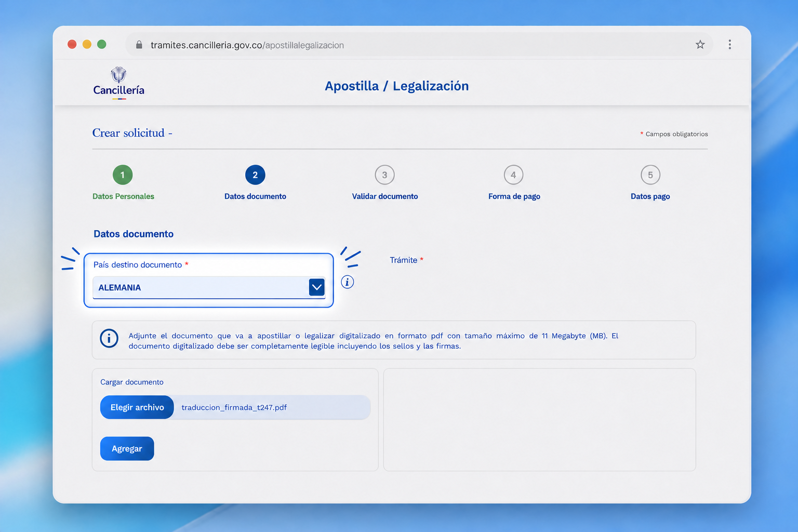Open the País destino dropdown arrow
The width and height of the screenshot is (798, 532).
coord(317,287)
